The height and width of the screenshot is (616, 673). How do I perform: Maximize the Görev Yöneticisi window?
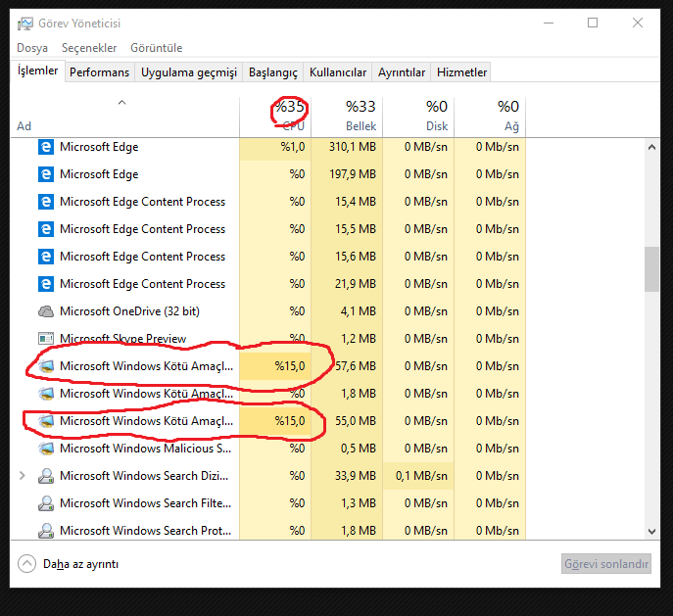point(593,23)
